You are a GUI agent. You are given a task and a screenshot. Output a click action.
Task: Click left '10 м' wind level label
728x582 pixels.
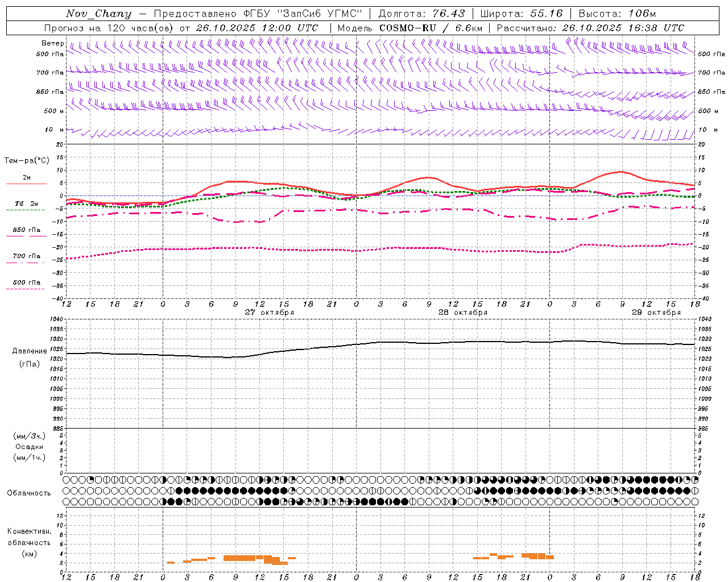click(x=55, y=130)
